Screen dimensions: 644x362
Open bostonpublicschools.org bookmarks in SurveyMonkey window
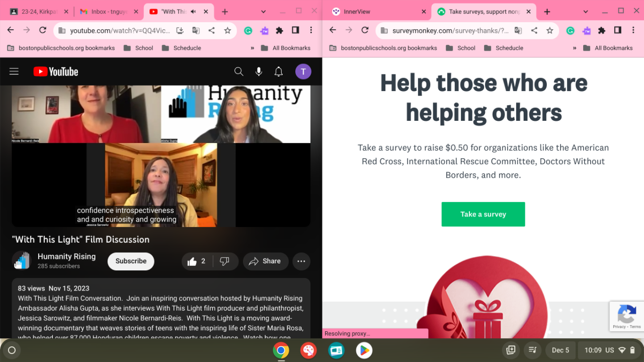(x=383, y=48)
